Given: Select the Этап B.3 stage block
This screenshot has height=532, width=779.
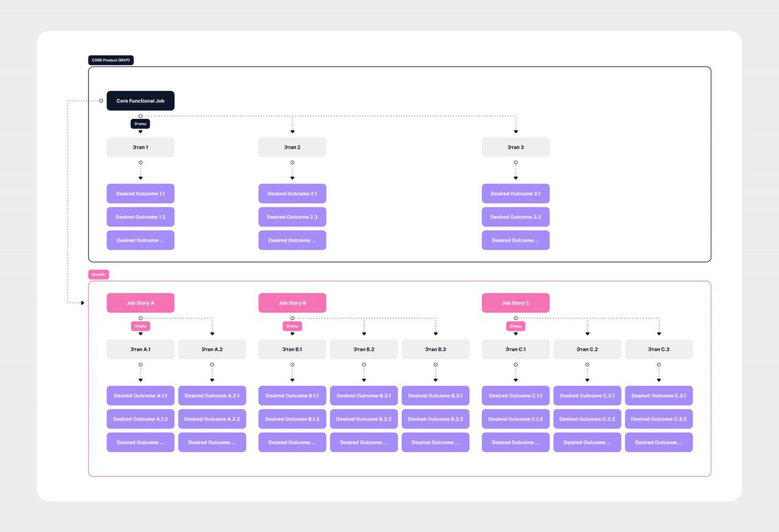Looking at the screenshot, I should pos(435,349).
